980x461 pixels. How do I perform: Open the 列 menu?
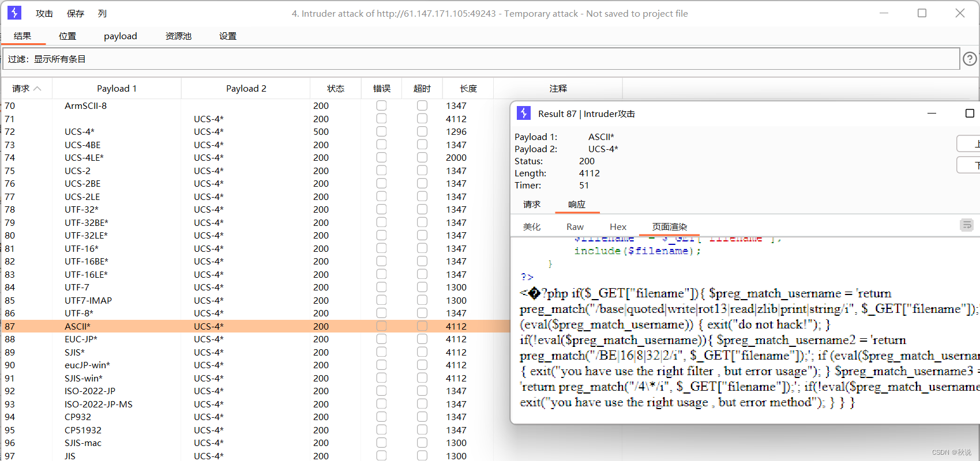pyautogui.click(x=102, y=13)
